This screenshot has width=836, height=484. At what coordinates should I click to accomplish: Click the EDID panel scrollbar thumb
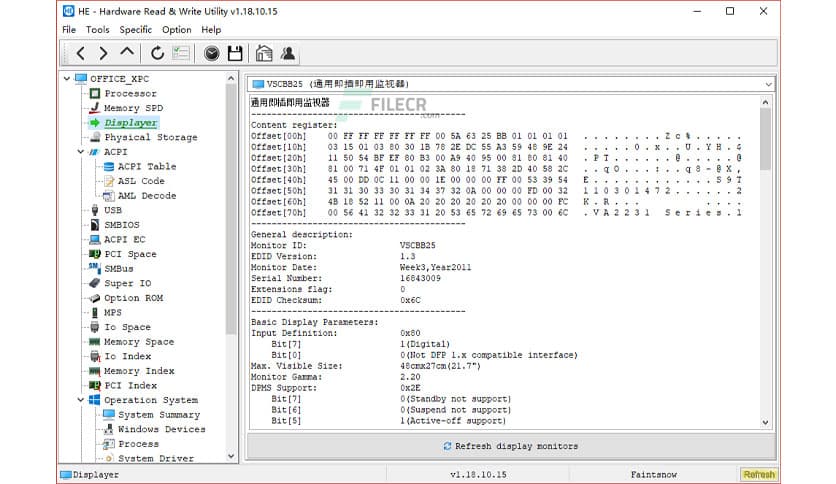tap(766, 139)
